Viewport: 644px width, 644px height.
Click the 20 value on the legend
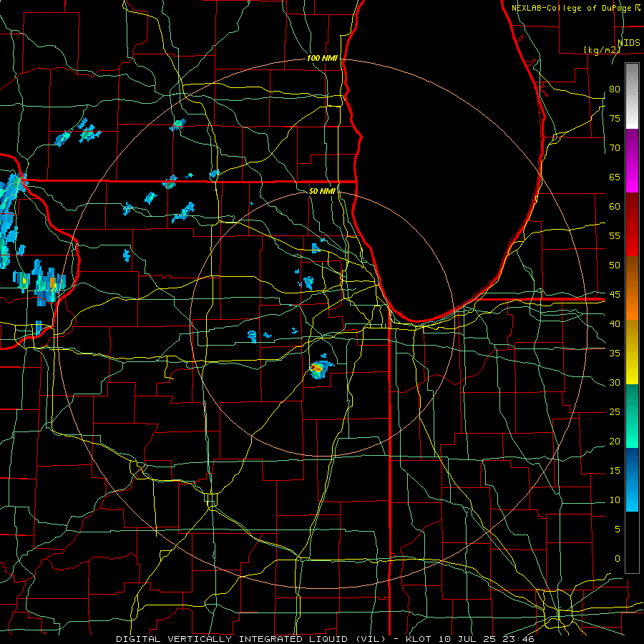(x=615, y=441)
